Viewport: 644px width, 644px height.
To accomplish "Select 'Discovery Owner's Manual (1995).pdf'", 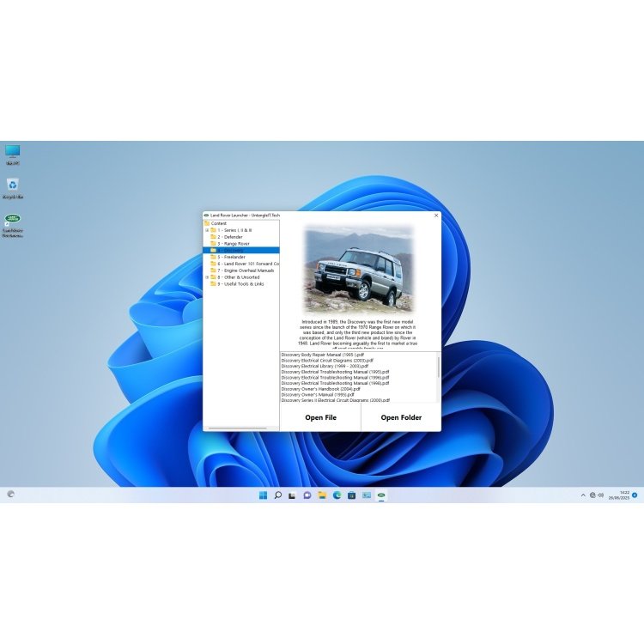I will click(318, 394).
